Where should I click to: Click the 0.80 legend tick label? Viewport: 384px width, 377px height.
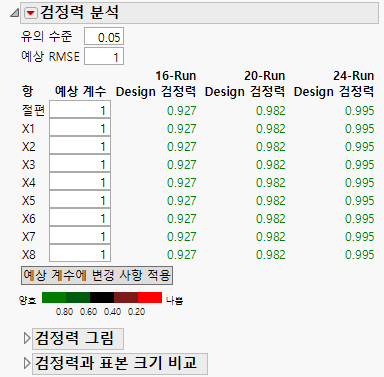(64, 312)
